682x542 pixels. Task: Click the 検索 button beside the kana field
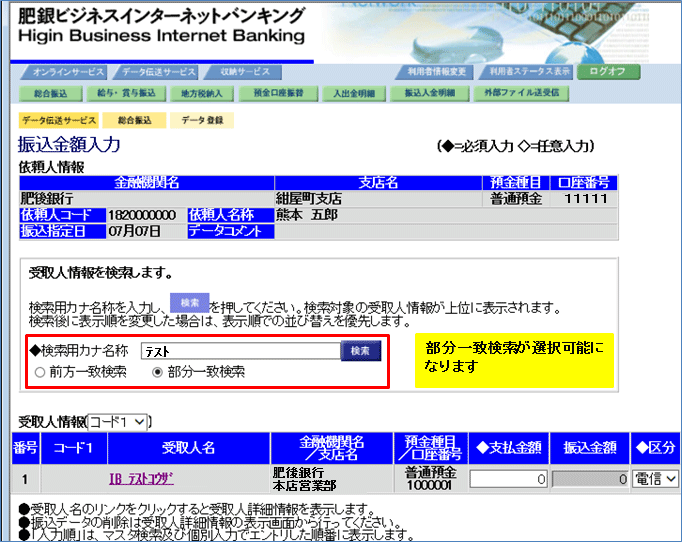point(360,351)
